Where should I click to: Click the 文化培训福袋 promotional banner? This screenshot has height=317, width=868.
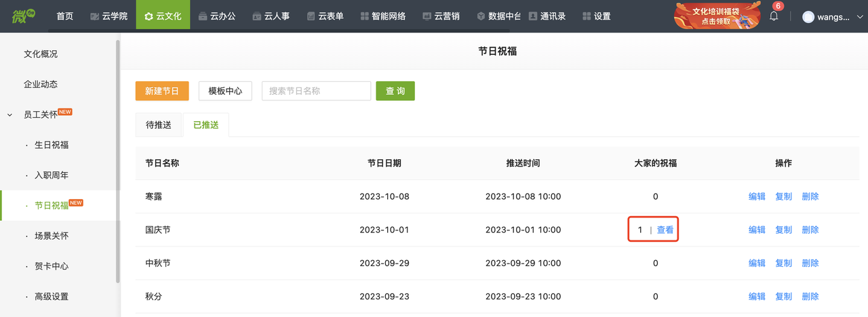click(x=717, y=16)
